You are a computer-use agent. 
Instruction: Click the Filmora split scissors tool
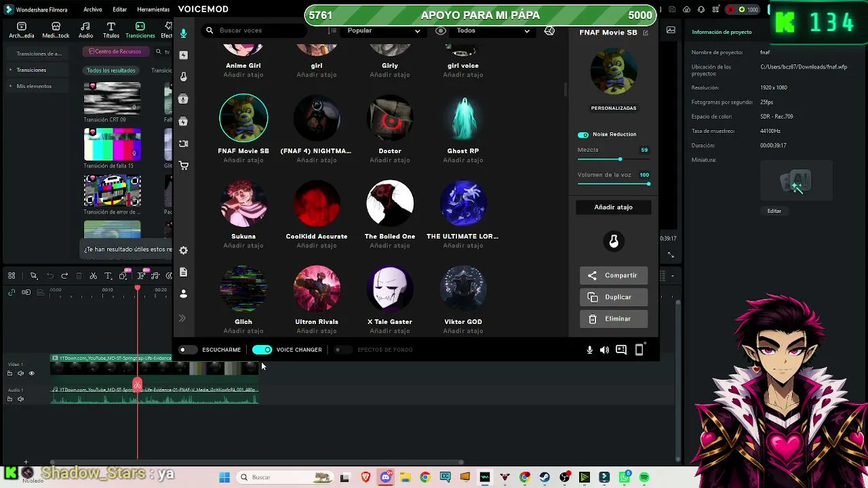[94, 276]
